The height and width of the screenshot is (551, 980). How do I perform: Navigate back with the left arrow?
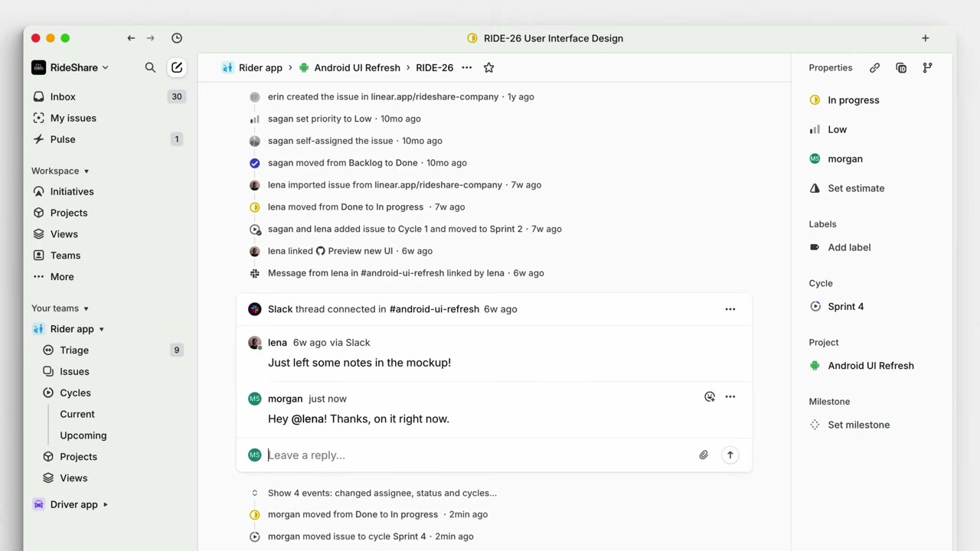coord(131,38)
